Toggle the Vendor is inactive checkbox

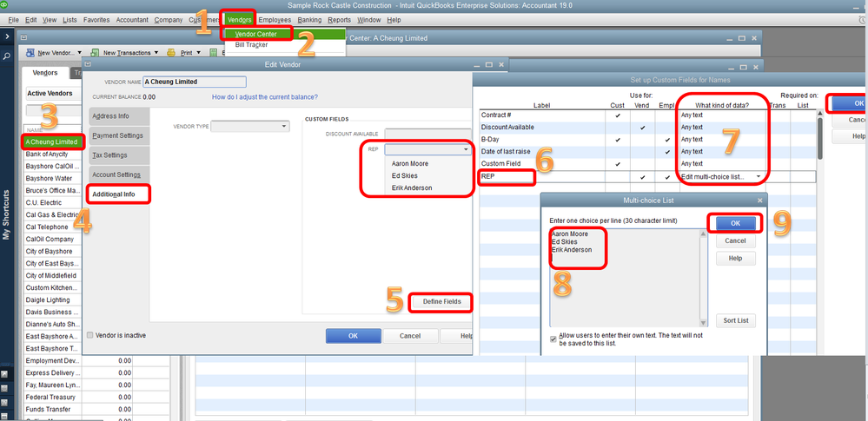point(90,335)
